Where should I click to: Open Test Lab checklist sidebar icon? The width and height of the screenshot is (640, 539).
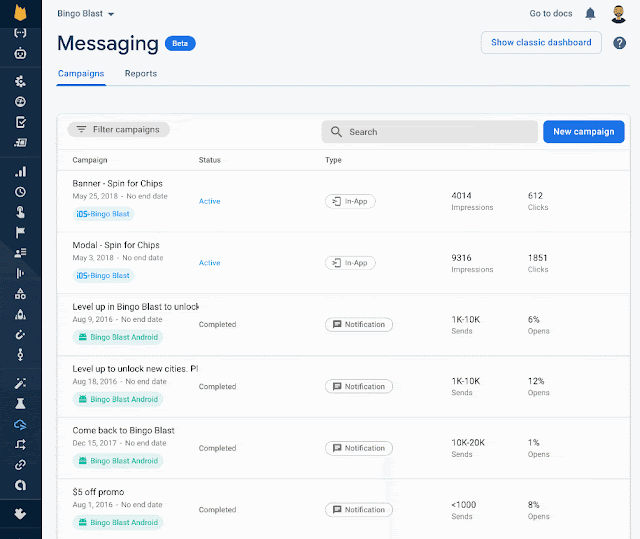(20, 122)
